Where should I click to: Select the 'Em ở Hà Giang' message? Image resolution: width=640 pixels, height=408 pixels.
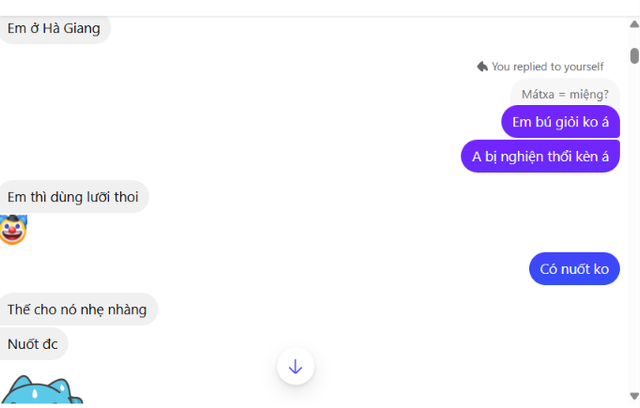tap(53, 29)
